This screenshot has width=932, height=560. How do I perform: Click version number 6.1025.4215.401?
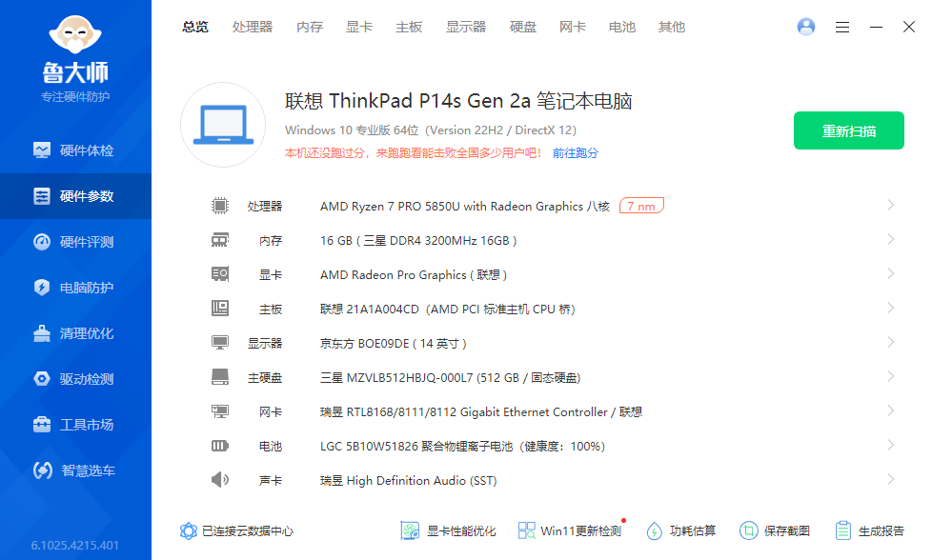point(75,545)
